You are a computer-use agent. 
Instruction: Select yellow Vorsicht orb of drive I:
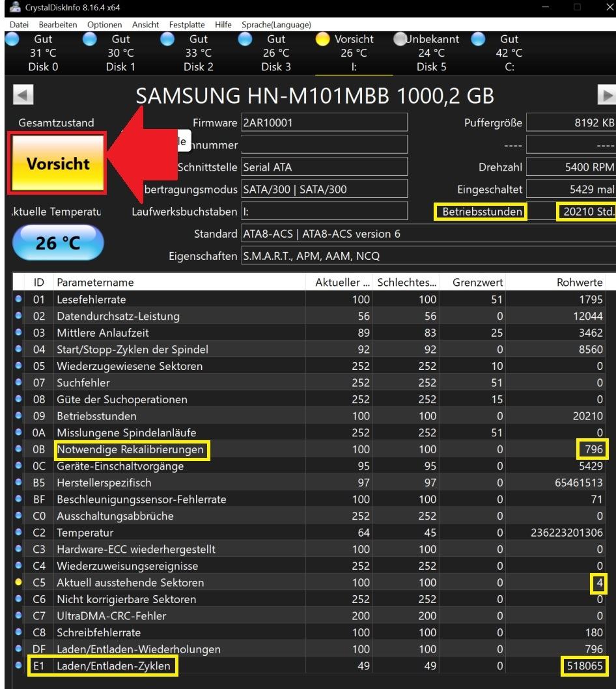point(322,39)
